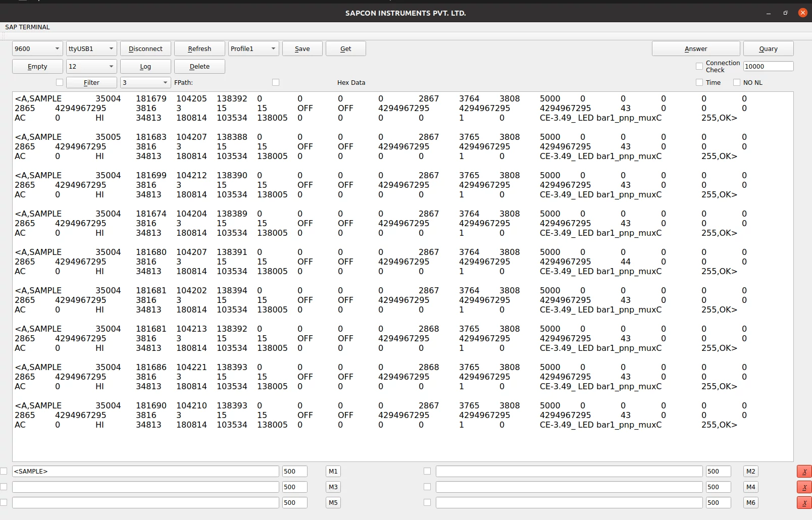Focus the 500 delay field next to M3
The width and height of the screenshot is (812, 520).
295,487
